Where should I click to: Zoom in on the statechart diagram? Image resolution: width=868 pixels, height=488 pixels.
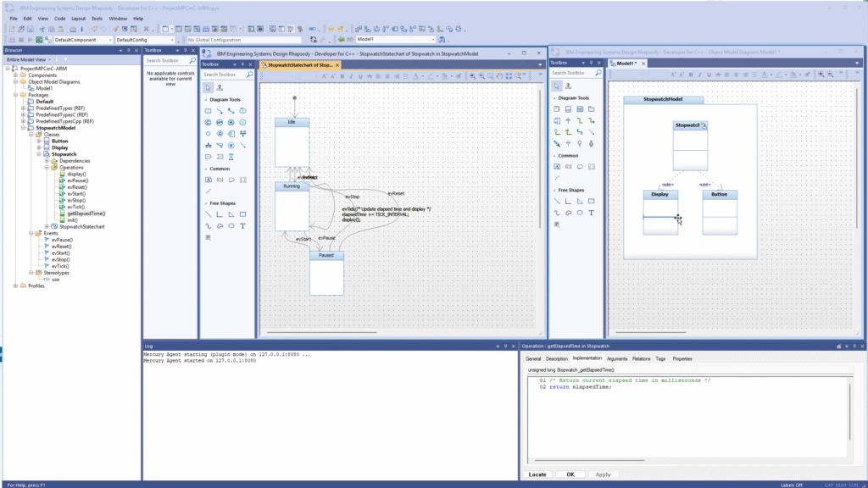click(473, 76)
